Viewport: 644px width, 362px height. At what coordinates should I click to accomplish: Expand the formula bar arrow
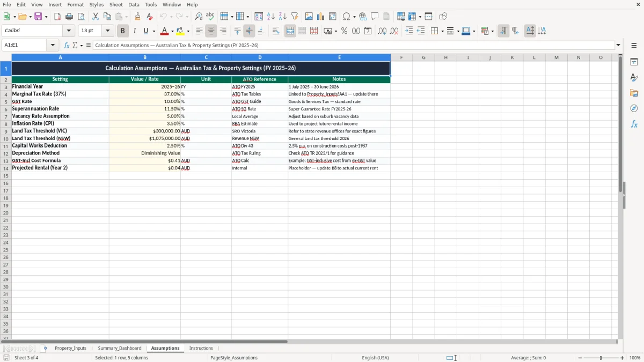pyautogui.click(x=618, y=46)
